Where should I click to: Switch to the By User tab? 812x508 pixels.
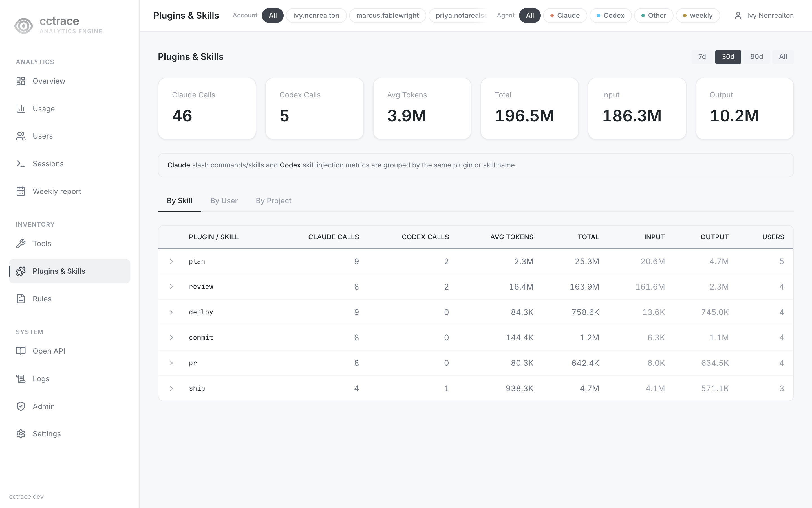(224, 201)
